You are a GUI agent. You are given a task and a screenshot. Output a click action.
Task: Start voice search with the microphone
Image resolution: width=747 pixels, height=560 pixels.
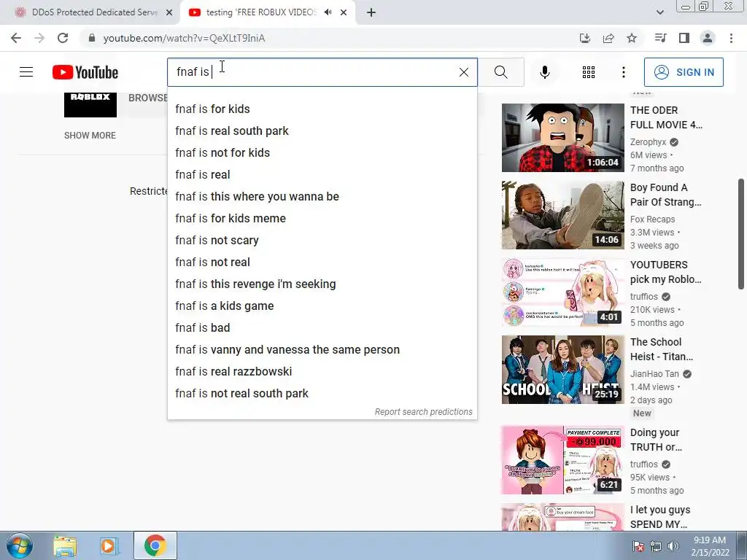(544, 72)
